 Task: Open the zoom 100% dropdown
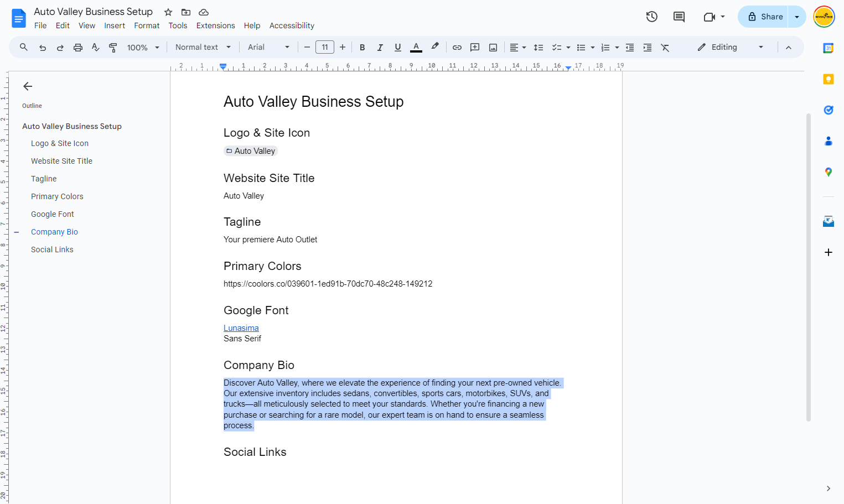pyautogui.click(x=143, y=48)
